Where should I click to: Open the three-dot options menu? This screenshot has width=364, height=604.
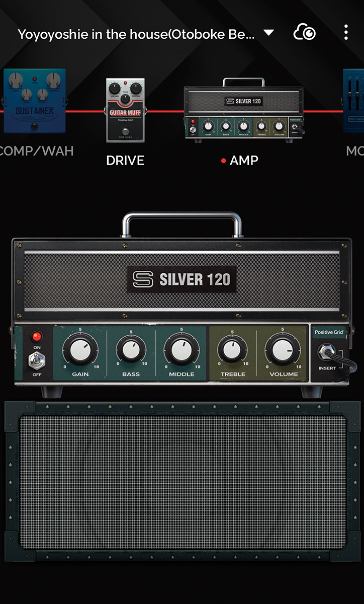(346, 33)
